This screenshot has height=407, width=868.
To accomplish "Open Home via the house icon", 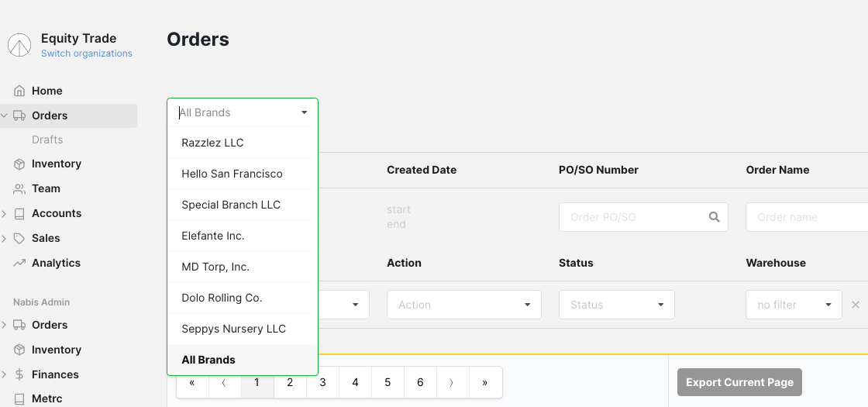I will [x=19, y=91].
